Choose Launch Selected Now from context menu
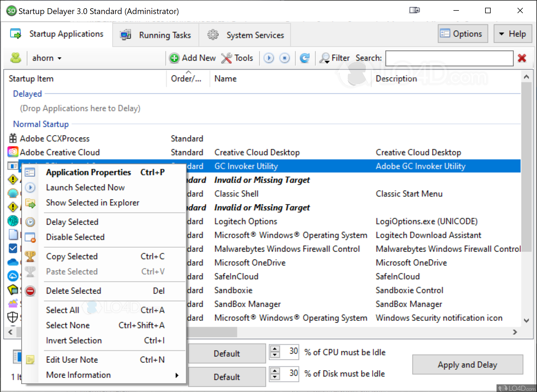This screenshot has width=537, height=392. point(85,187)
